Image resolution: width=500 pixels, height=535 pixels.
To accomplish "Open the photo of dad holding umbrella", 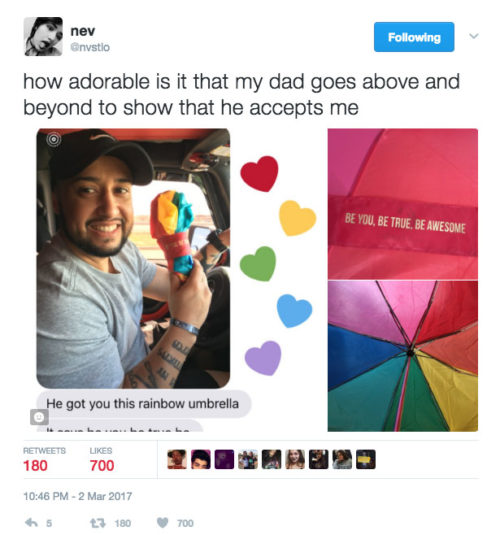I will coord(133,258).
